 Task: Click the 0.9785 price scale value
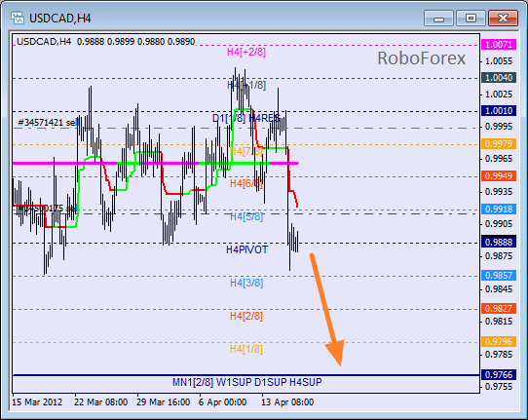(x=499, y=355)
